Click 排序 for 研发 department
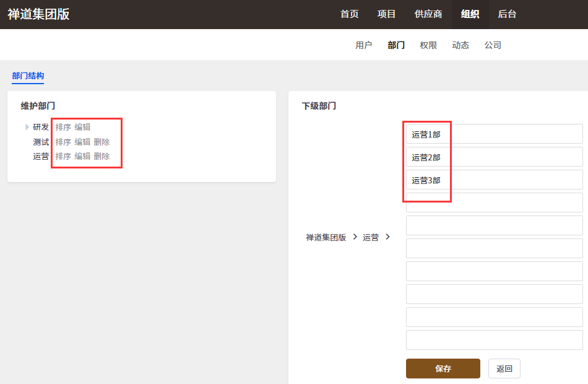 63,127
